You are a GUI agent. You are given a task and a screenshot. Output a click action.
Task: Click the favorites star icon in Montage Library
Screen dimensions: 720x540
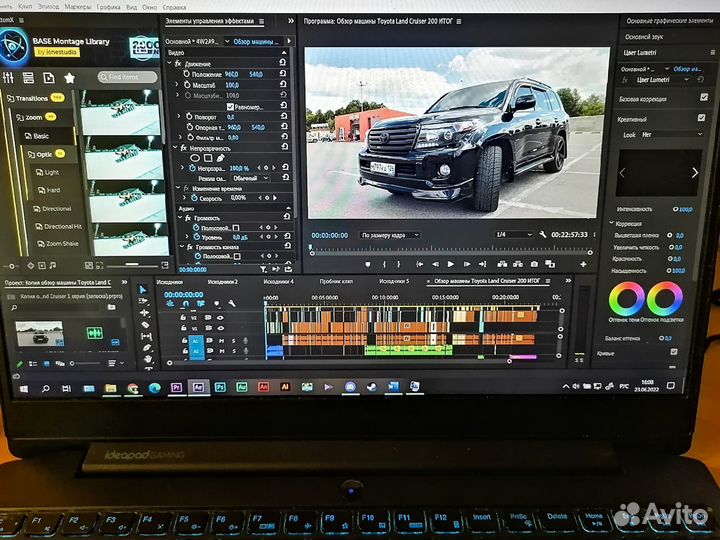click(69, 77)
